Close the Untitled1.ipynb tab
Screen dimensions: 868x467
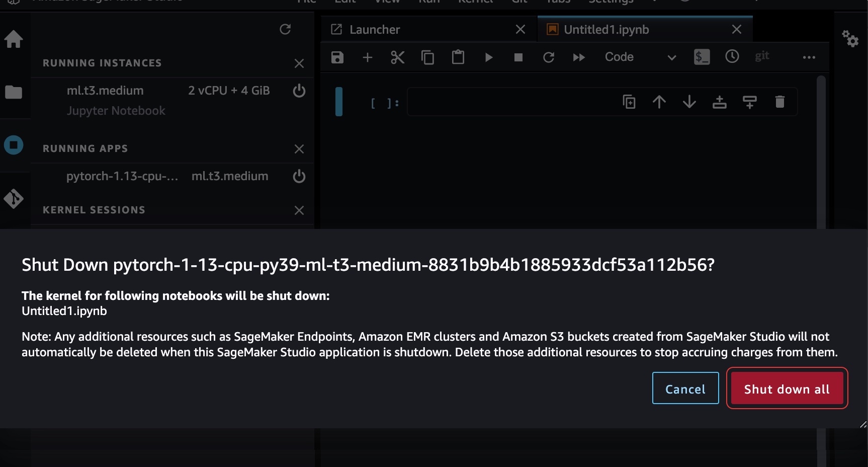[x=737, y=30]
